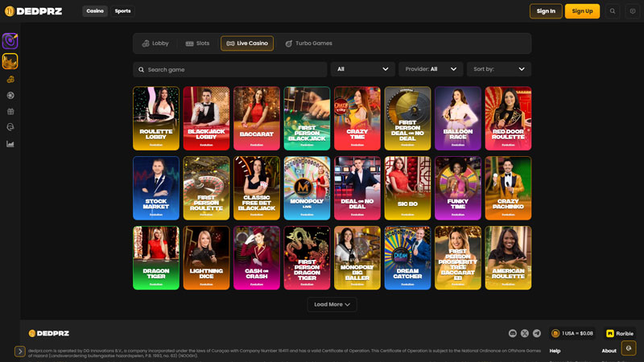The image size is (644, 362).
Task: Open the About footer heading
Action: click(x=609, y=351)
